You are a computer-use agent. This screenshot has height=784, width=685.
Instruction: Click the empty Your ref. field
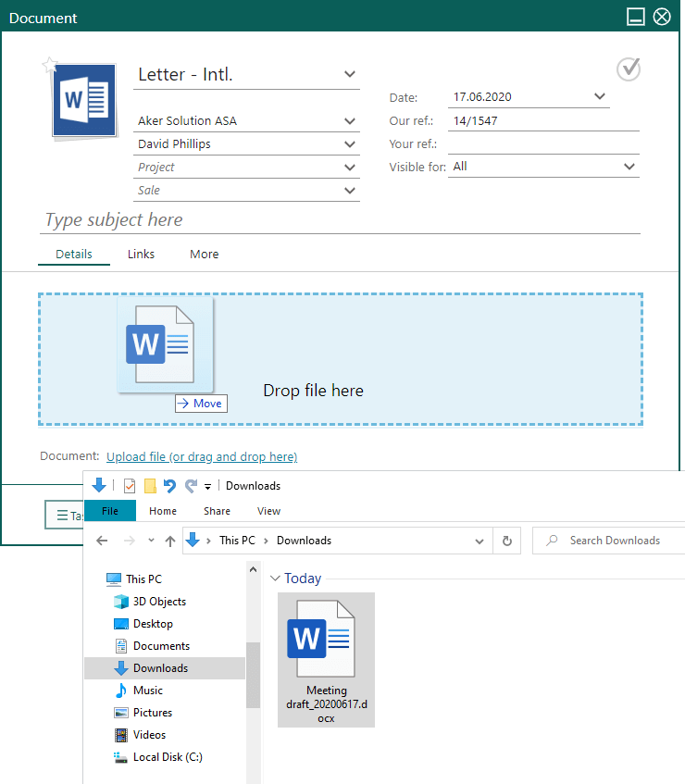[x=543, y=144]
